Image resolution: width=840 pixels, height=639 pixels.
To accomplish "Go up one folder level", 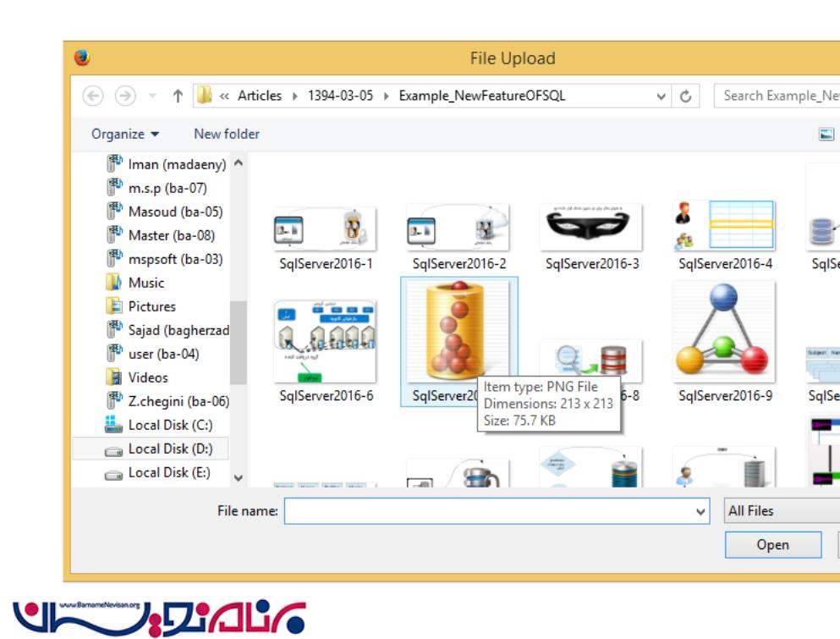I will (x=178, y=96).
